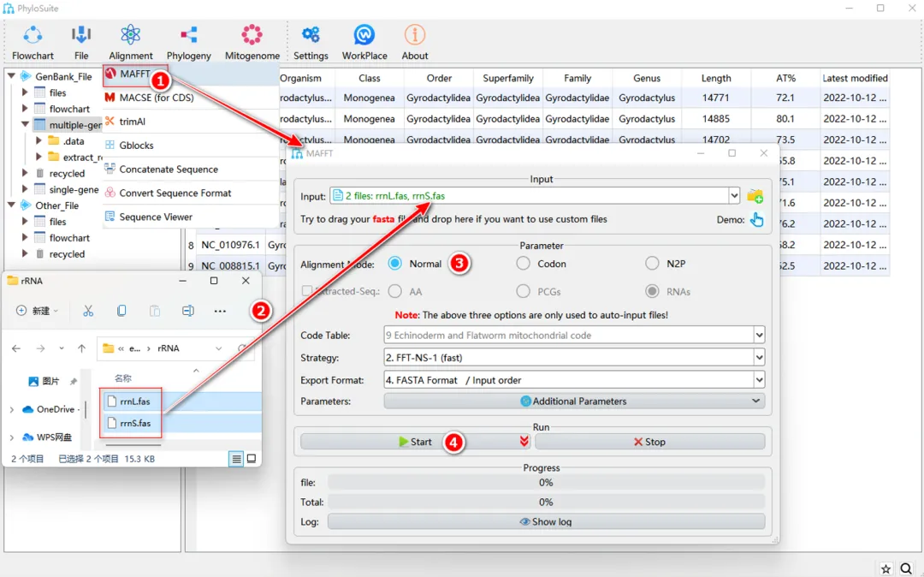
Task: Open the Phylogeny toolbar icon
Action: [x=188, y=43]
